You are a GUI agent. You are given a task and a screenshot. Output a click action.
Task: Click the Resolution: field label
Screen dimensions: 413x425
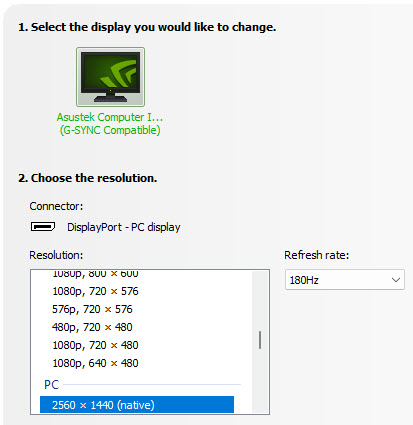56,255
